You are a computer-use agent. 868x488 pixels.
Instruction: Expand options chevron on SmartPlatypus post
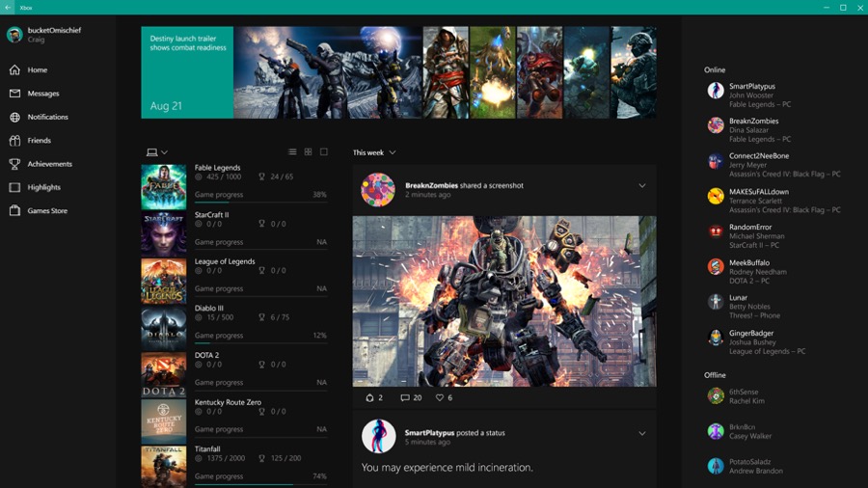click(x=642, y=433)
